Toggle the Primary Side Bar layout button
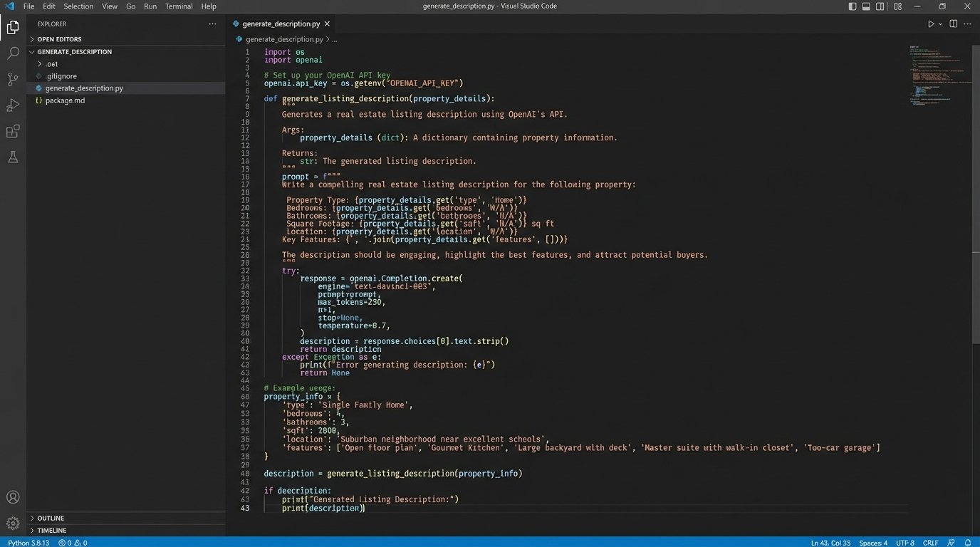This screenshot has width=980, height=547. (x=853, y=6)
